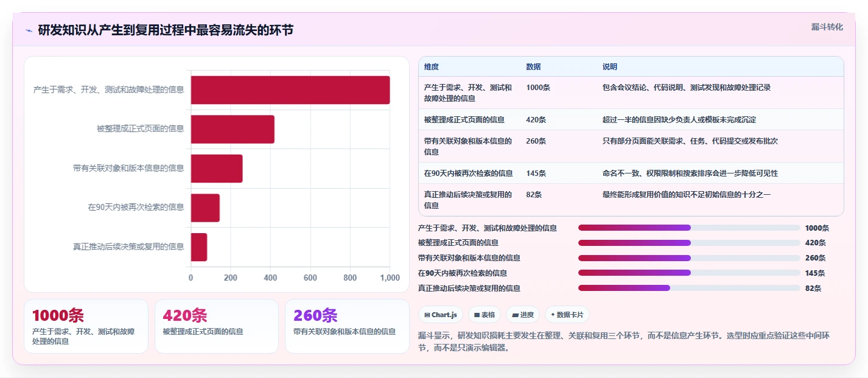Click the description 超过一半的信息因缺少负责人或模板未完成沉淀
Screen dimensions: 868x378
tap(679, 120)
